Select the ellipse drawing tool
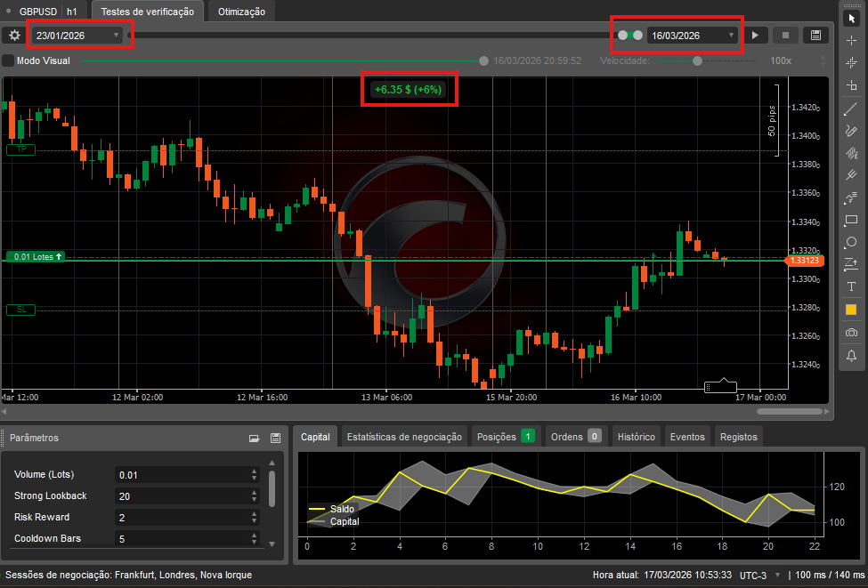Screen dimensions: 868x588 point(851,242)
